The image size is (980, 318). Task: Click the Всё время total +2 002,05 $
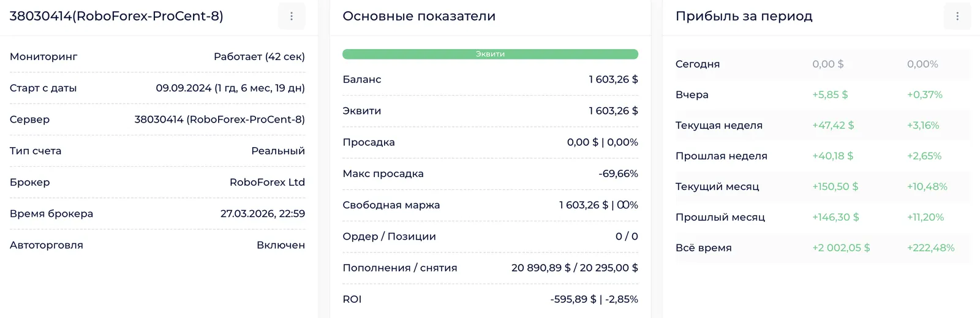coord(841,248)
